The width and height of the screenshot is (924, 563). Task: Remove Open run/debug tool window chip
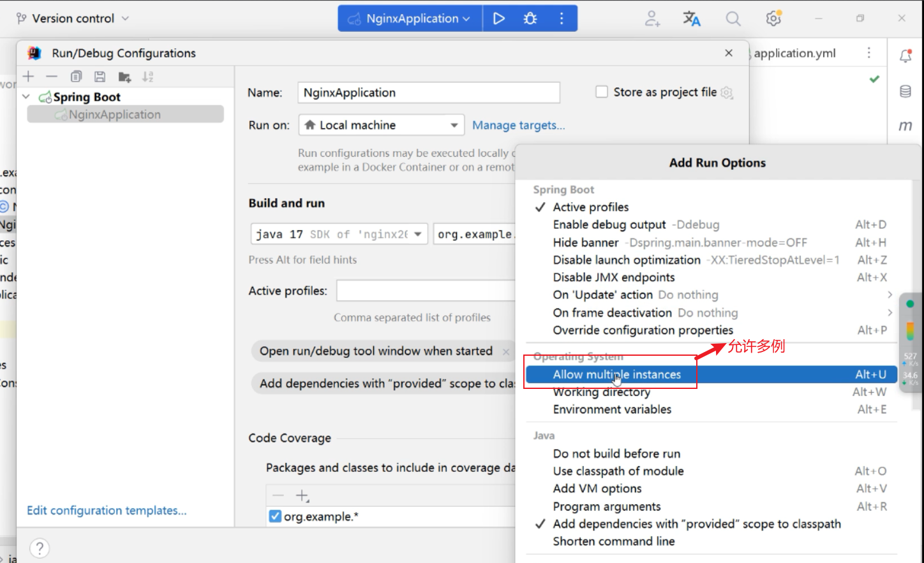pyautogui.click(x=506, y=351)
